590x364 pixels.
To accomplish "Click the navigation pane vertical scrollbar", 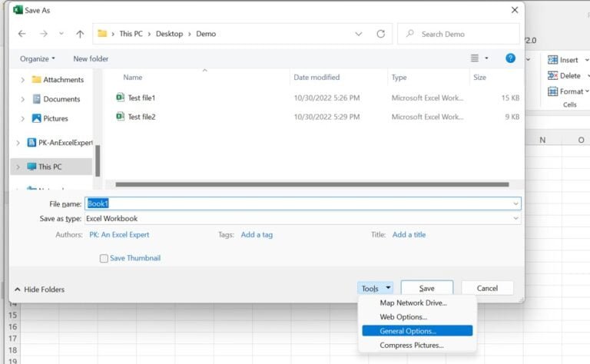I will pos(98,160).
